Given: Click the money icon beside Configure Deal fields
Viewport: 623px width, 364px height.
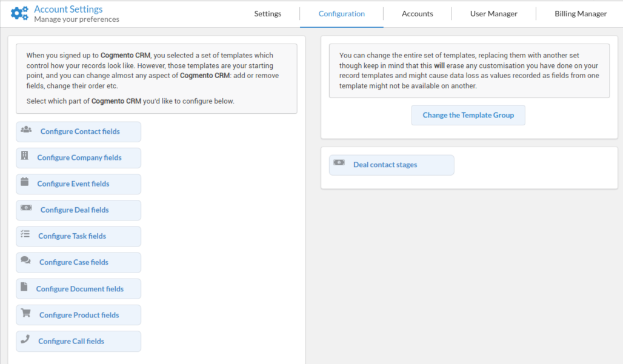Looking at the screenshot, I should coord(25,210).
